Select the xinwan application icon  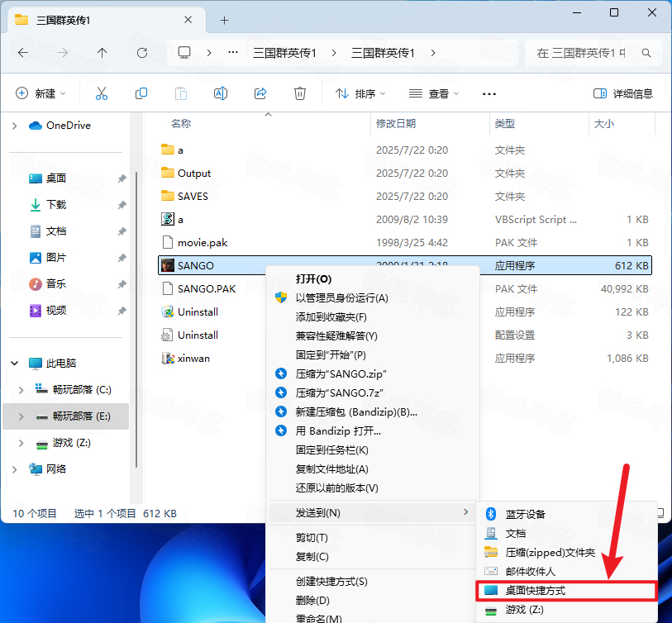pyautogui.click(x=168, y=358)
